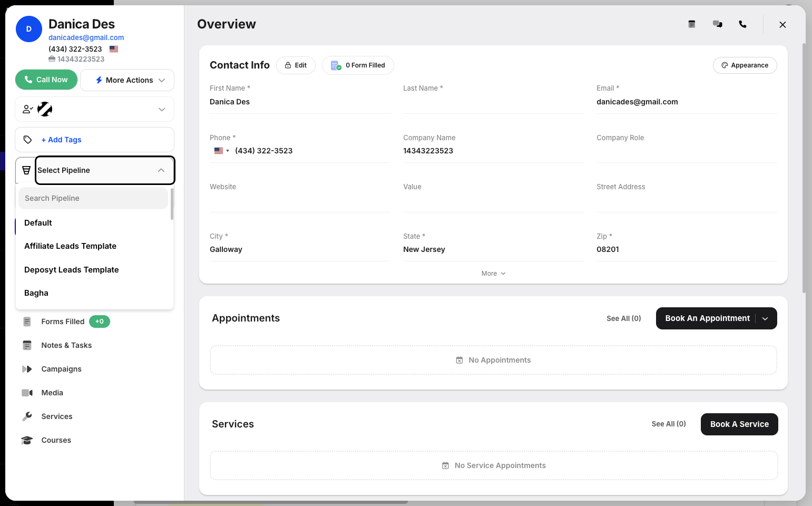The image size is (812, 506).
Task: Click the funnel icon beside Select Pipeline
Action: tap(26, 170)
